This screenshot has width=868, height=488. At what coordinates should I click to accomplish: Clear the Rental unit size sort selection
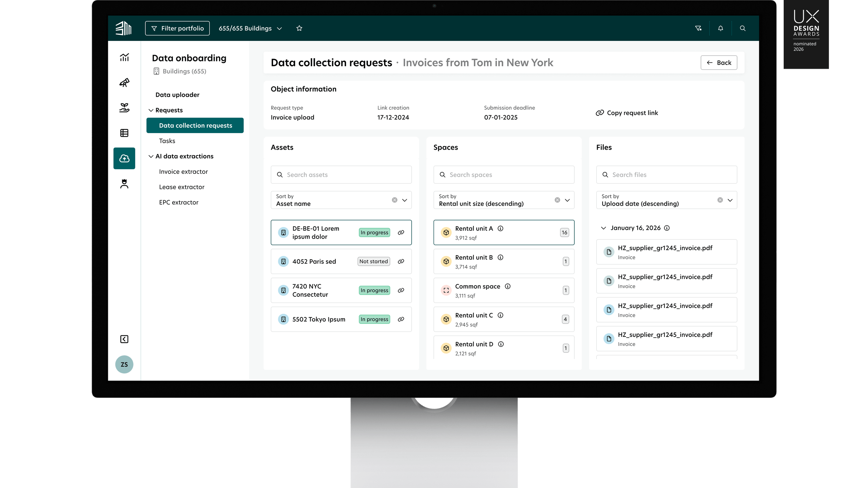point(557,200)
